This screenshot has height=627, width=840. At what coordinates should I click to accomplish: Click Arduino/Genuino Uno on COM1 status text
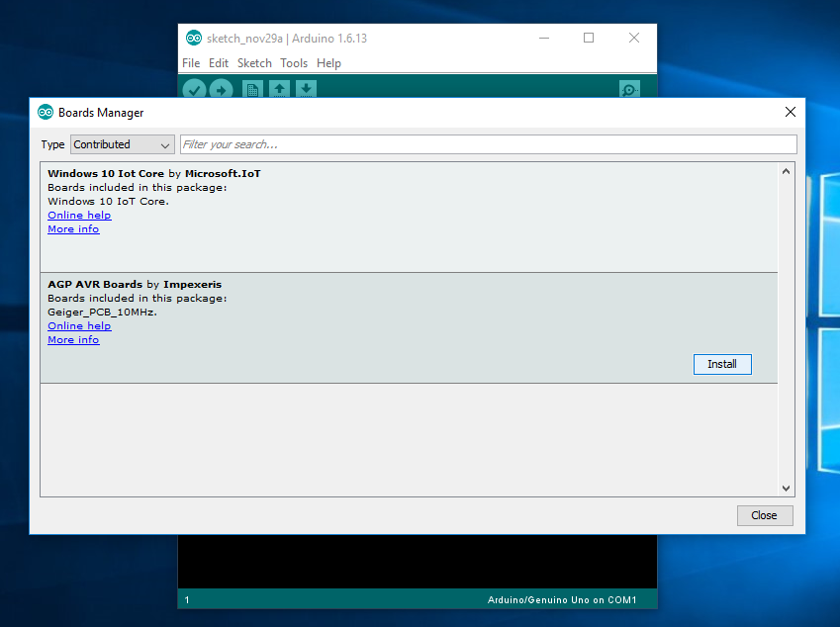pyautogui.click(x=562, y=599)
